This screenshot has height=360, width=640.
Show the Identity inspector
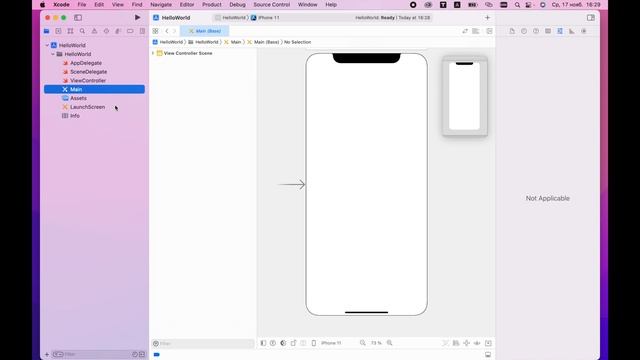tap(548, 31)
